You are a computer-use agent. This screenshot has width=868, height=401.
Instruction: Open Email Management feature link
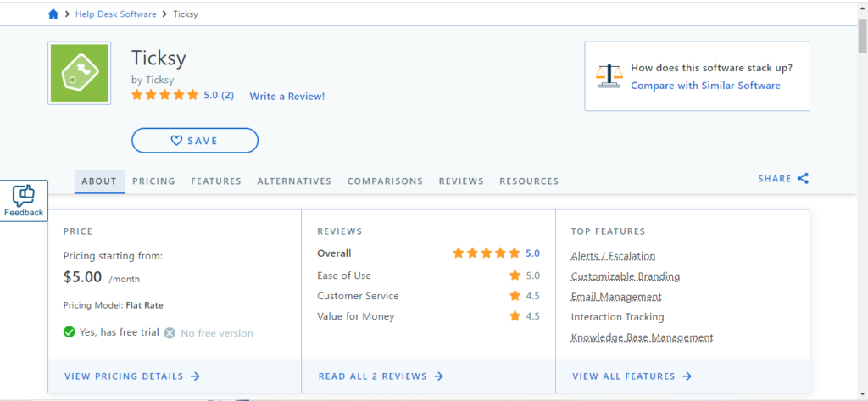click(616, 297)
